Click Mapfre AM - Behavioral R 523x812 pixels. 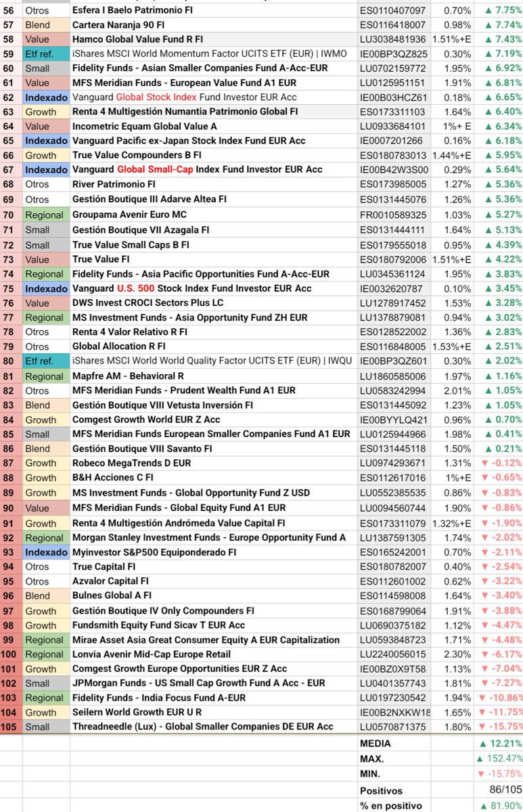129,376
